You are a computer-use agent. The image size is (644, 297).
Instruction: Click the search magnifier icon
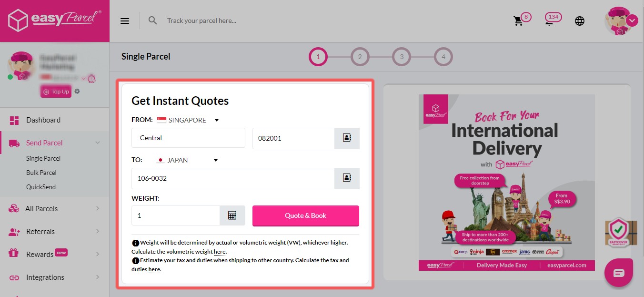(152, 20)
